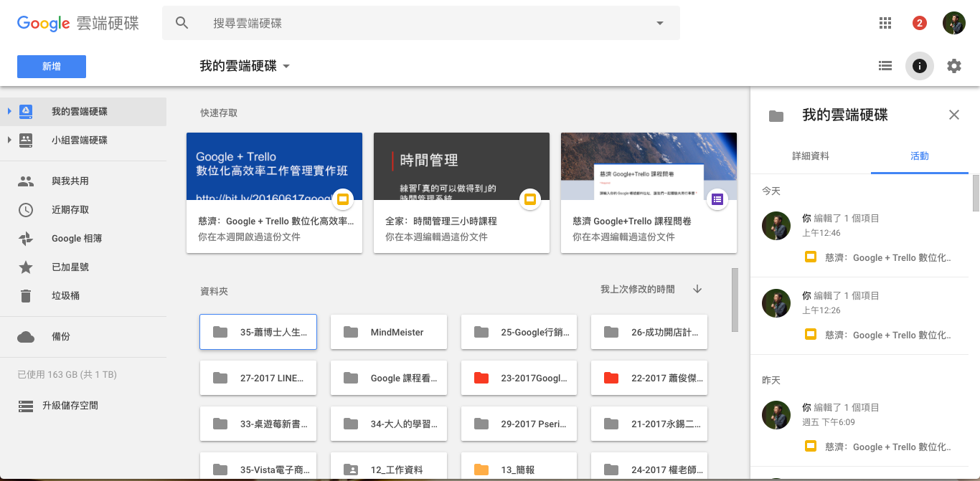Open the slides file edited at 上午12:26
Image resolution: width=980 pixels, height=481 pixels.
pos(879,335)
